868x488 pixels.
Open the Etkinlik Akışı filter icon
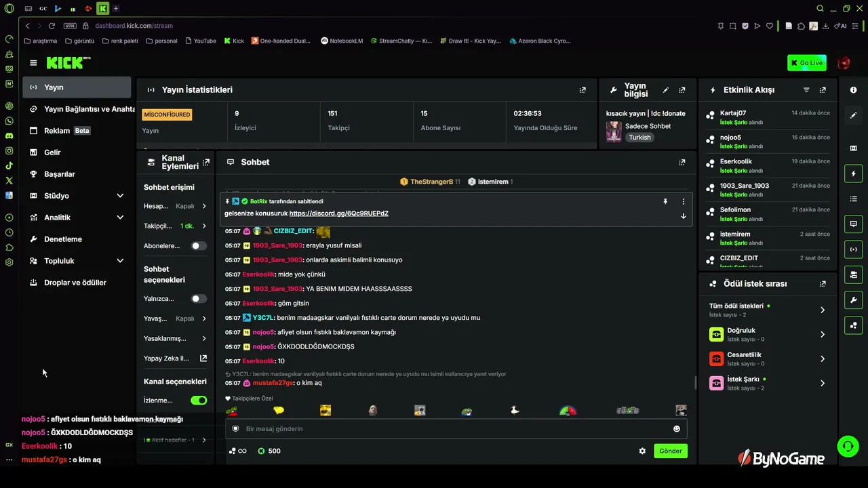pyautogui.click(x=806, y=89)
